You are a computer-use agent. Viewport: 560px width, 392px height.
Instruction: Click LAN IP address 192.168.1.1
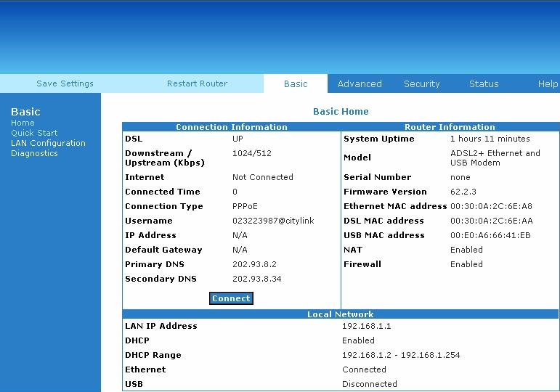366,326
